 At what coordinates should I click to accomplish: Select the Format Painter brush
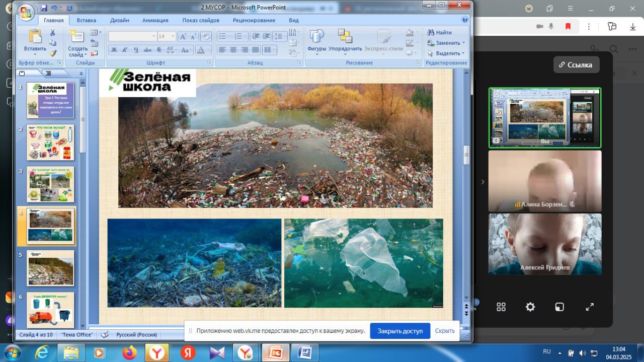52,53
